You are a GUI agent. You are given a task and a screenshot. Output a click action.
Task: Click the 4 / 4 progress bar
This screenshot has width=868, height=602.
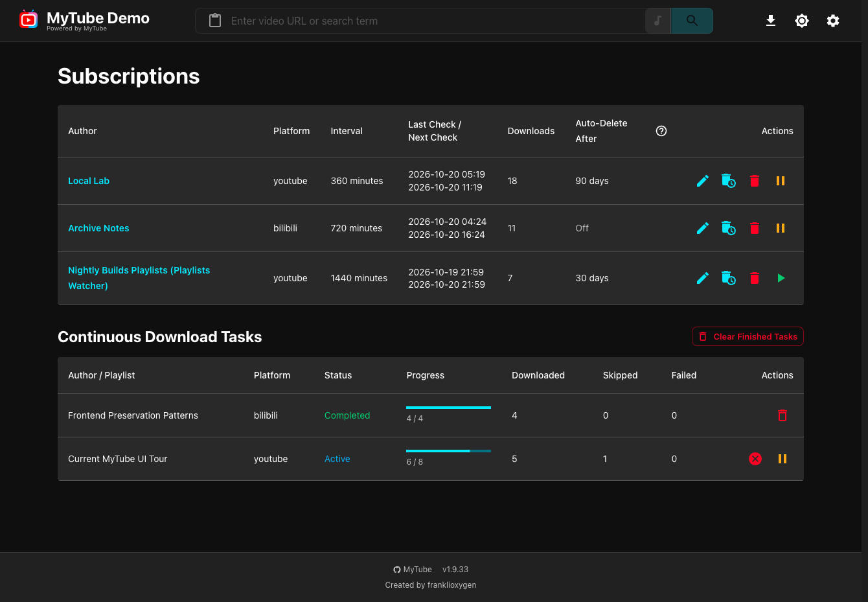448,408
